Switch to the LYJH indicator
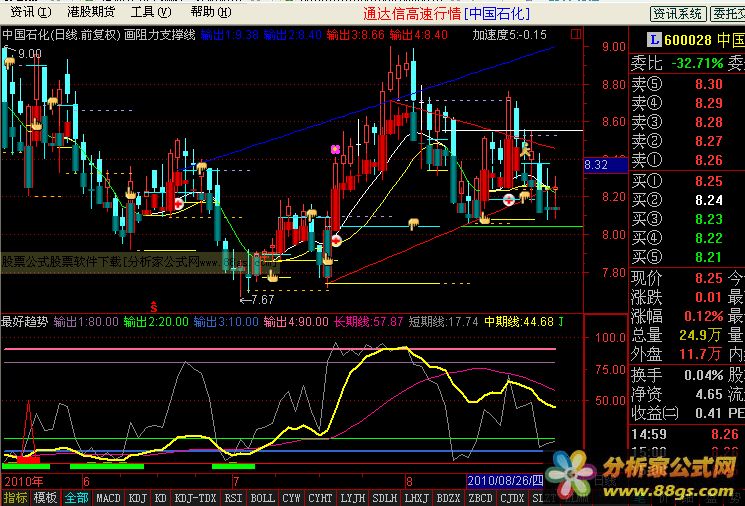The image size is (745, 506). click(353, 498)
